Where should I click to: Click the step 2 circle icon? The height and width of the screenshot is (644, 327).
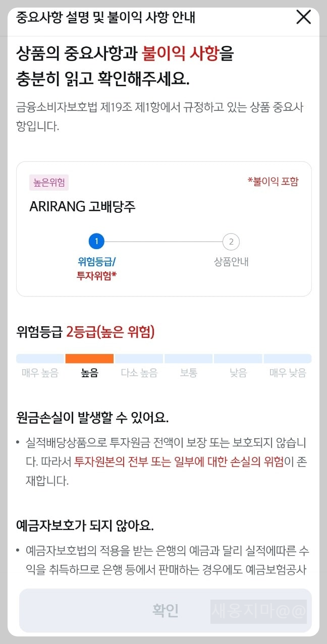(x=231, y=242)
